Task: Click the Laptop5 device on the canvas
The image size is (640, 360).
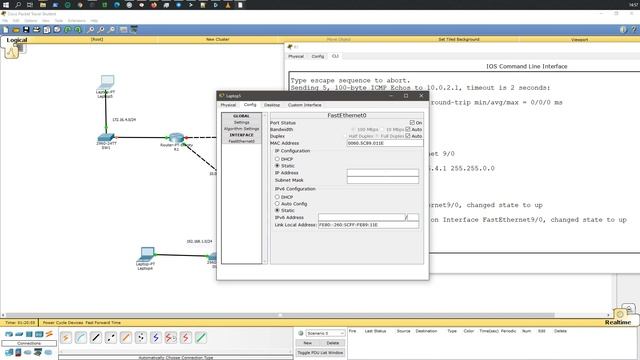Action: click(x=106, y=83)
